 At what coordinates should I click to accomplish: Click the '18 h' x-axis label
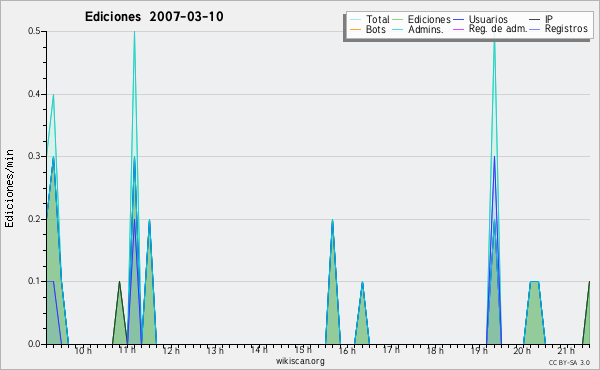point(435,350)
